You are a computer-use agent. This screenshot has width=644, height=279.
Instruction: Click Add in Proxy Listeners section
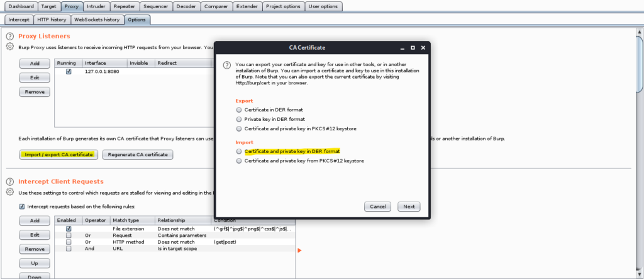35,64
